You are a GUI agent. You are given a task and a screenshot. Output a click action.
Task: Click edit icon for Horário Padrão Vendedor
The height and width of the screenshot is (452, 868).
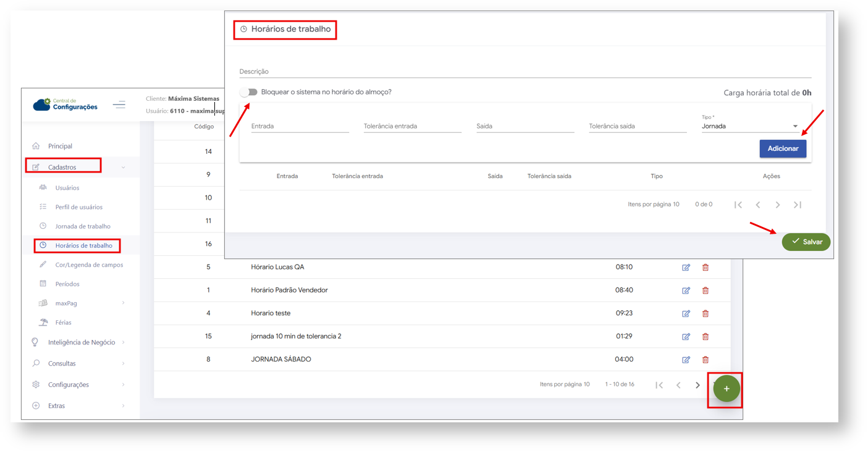pos(686,291)
